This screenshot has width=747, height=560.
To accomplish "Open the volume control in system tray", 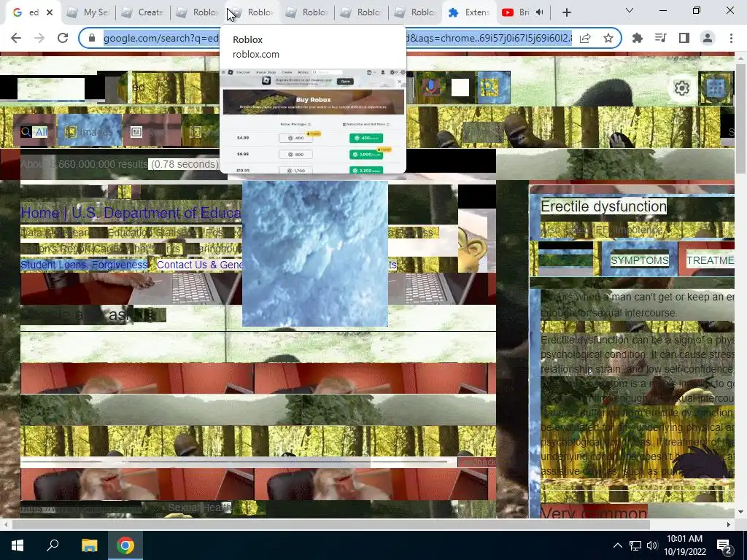I will coord(652,545).
